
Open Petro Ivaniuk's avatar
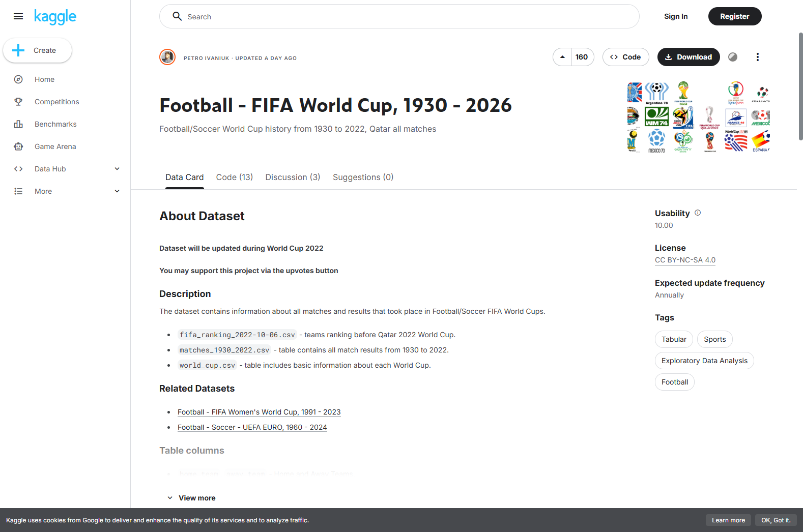coord(167,57)
